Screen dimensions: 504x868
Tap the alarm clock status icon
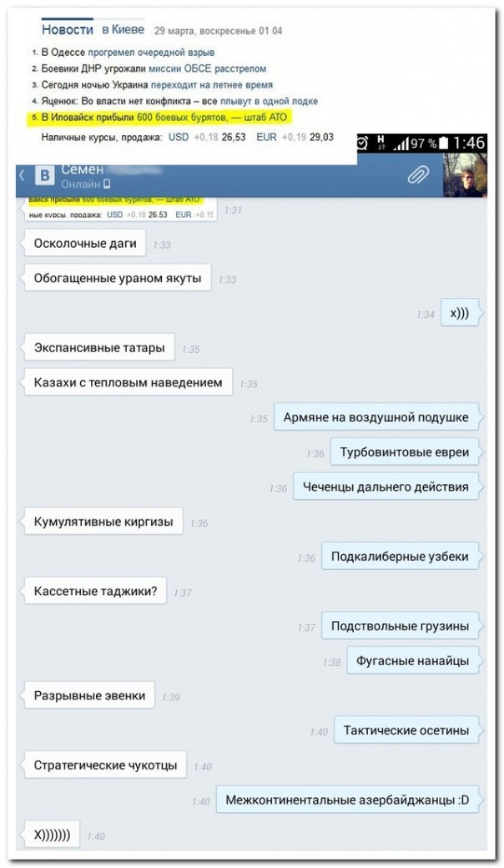click(362, 143)
